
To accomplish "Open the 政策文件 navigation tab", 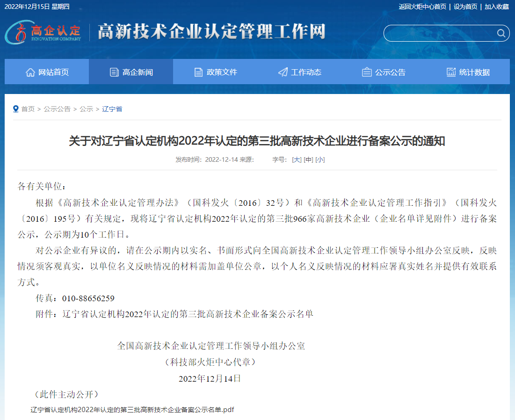I will (222, 72).
